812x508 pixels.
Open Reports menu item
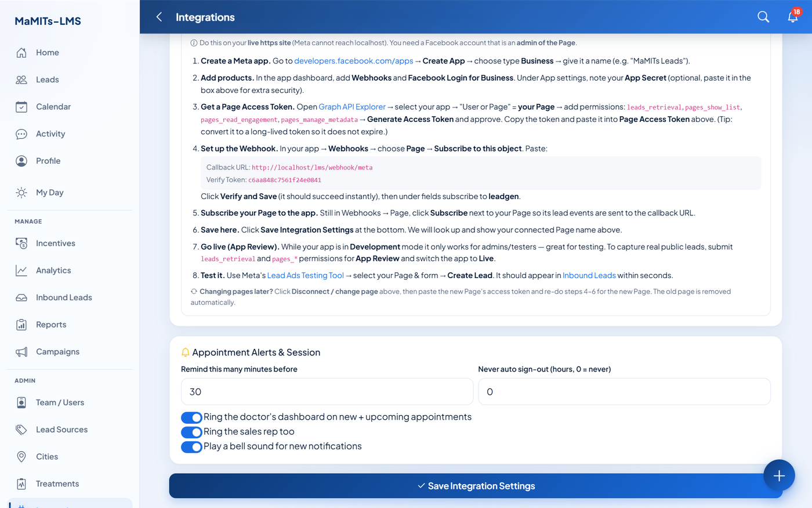point(70,325)
